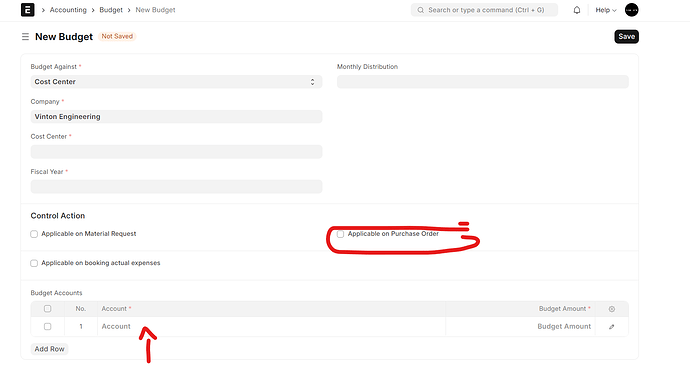Viewport: 690px width, 381px height.
Task: Click the Cost Center input field
Action: pos(176,152)
